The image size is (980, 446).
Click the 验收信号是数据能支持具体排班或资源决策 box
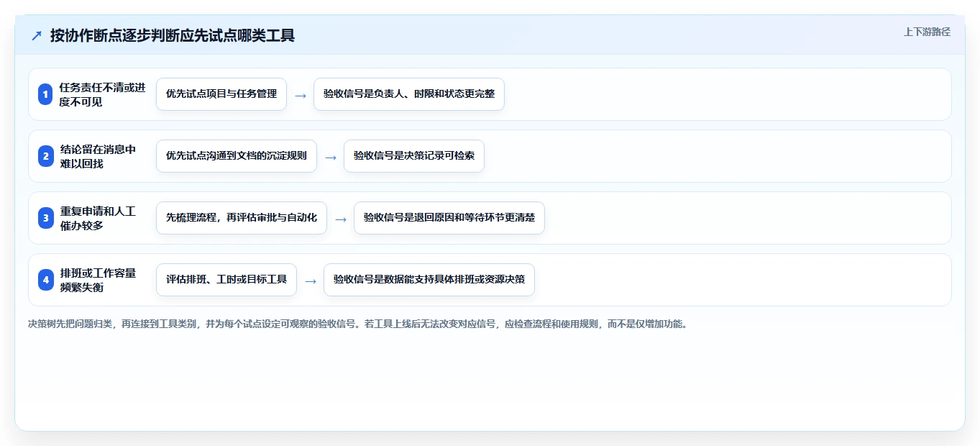429,280
